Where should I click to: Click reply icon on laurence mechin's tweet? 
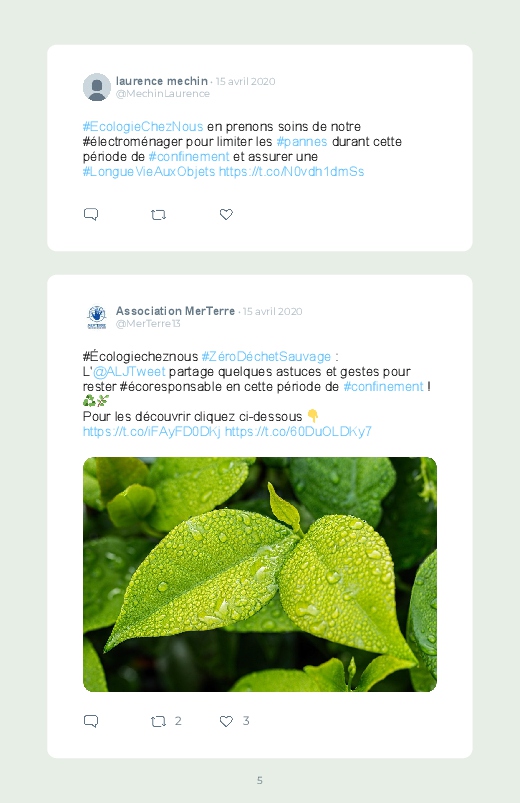tap(91, 214)
